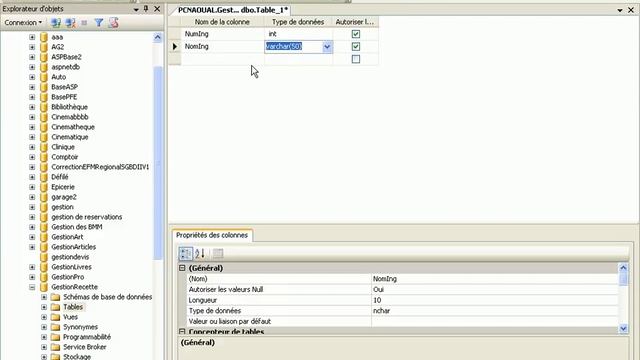This screenshot has width=640, height=360.
Task: Close the Table_1 designer document
Action: (631, 10)
